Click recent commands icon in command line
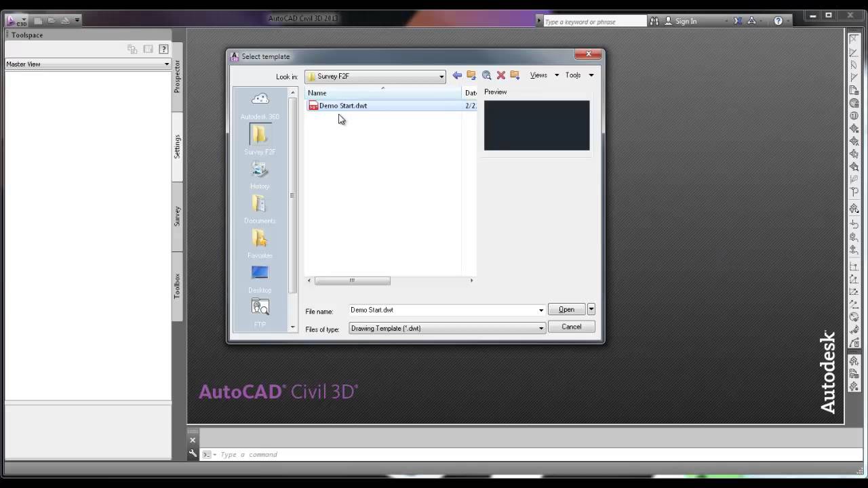The height and width of the screenshot is (488, 868). [x=208, y=455]
